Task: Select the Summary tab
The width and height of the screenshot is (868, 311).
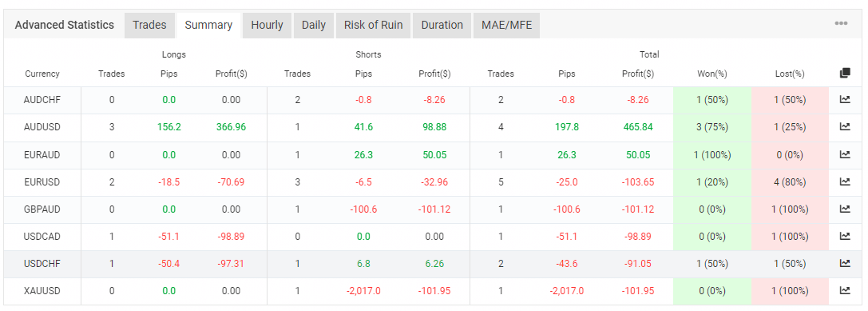Action: [208, 26]
